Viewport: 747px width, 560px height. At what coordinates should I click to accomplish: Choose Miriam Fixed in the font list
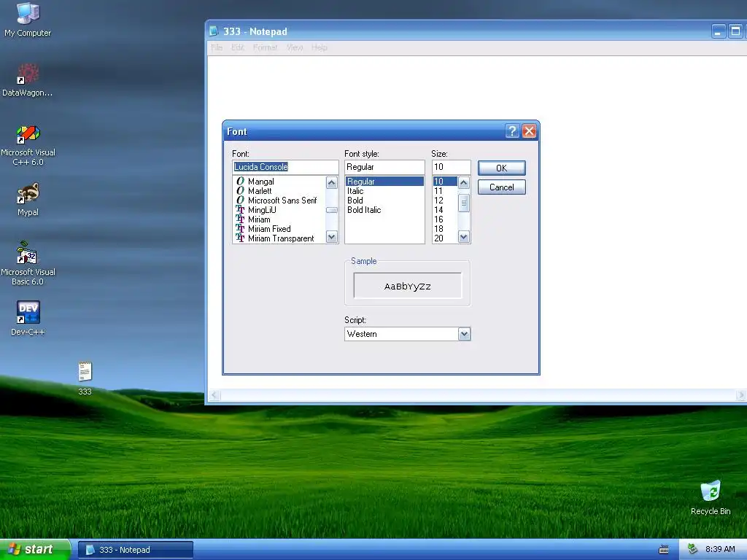pyautogui.click(x=279, y=229)
